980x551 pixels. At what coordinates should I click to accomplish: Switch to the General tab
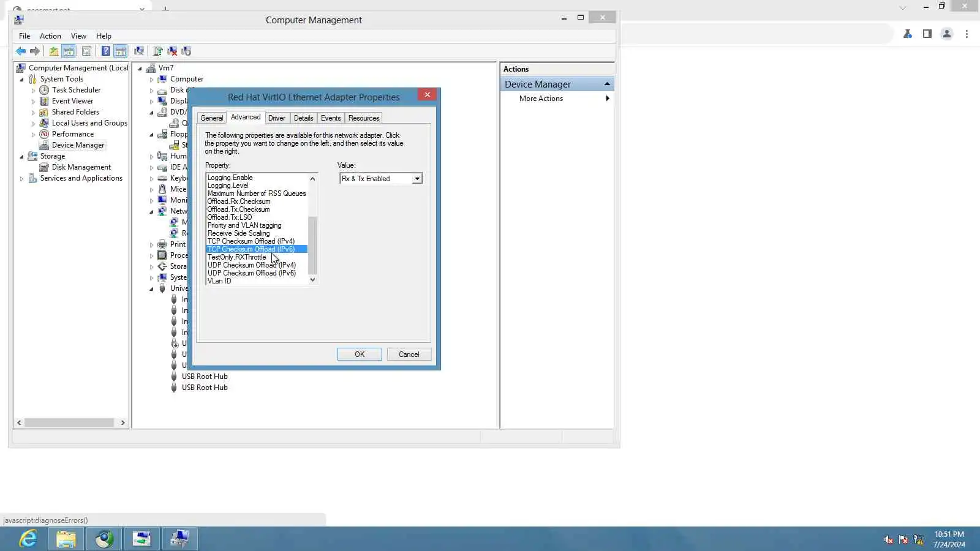pyautogui.click(x=212, y=118)
